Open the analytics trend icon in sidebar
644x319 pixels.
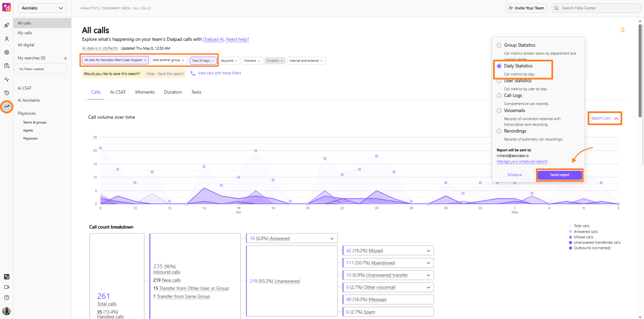point(6,107)
